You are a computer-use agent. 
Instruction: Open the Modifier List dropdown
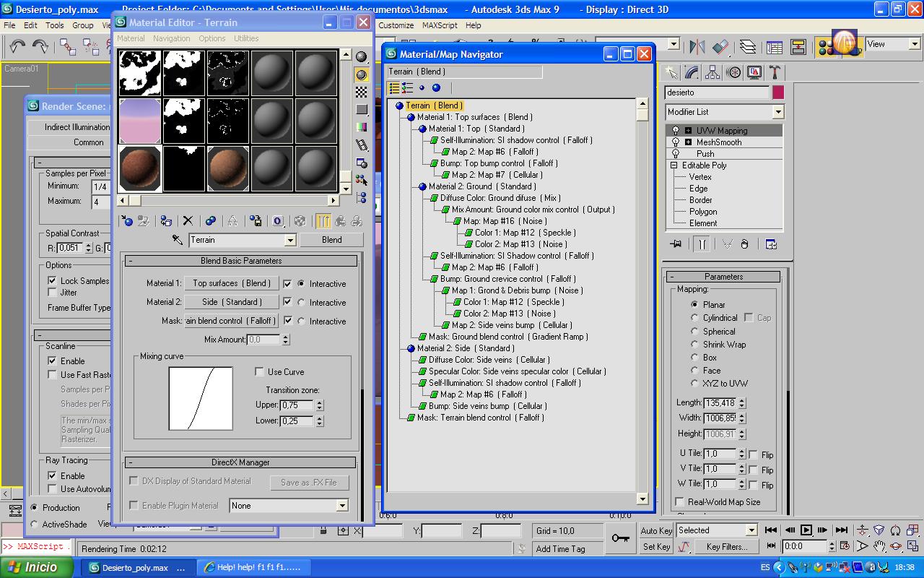point(777,112)
